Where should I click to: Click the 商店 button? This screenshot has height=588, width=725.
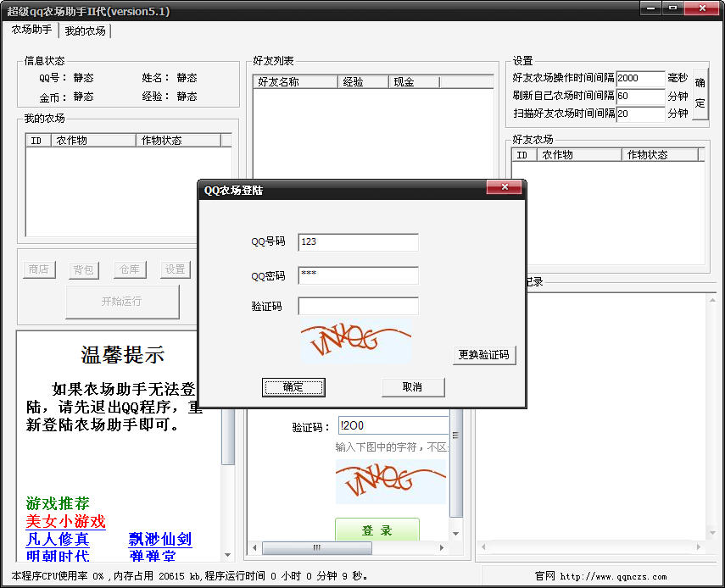click(x=39, y=269)
